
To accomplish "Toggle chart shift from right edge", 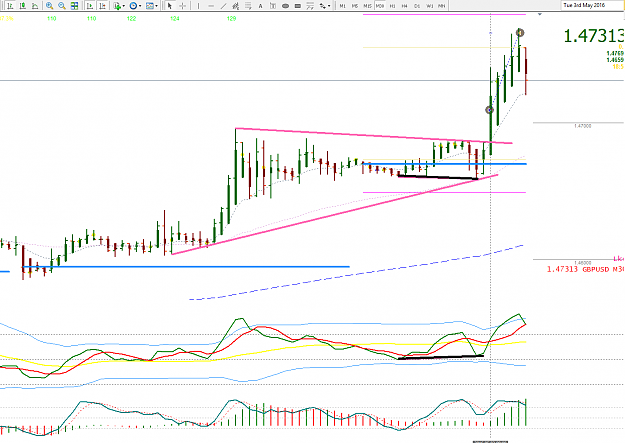I will pos(102,6).
